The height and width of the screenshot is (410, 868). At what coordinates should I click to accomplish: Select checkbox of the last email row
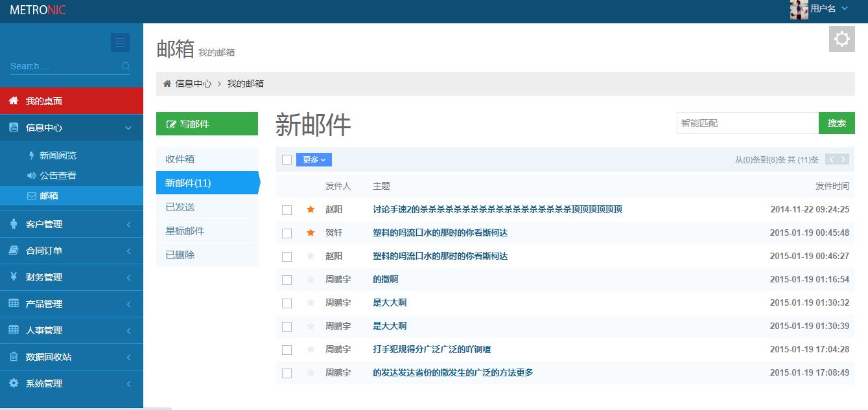click(x=287, y=373)
